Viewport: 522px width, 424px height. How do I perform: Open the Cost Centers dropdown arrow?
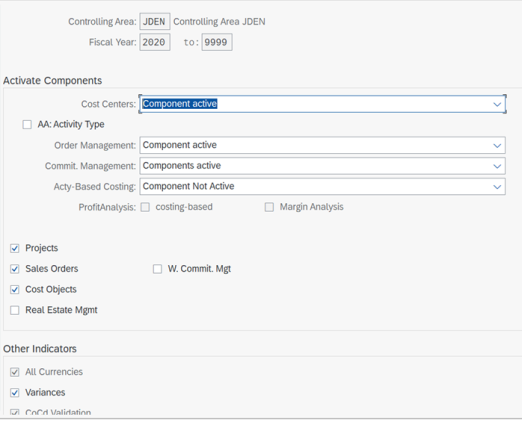(497, 104)
